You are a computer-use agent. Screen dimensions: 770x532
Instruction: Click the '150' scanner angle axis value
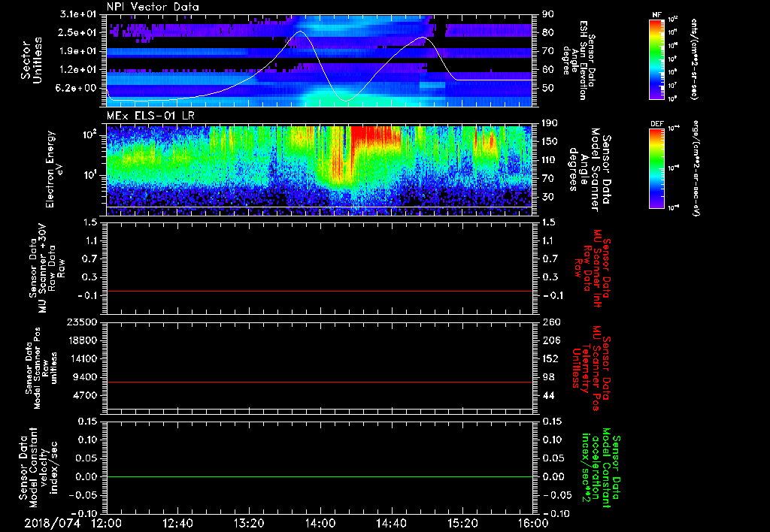pos(550,142)
